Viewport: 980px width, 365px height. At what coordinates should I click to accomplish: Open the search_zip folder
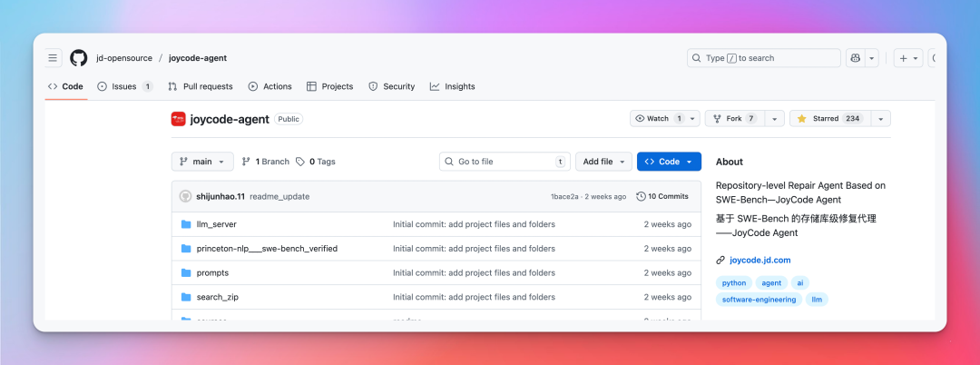point(218,297)
